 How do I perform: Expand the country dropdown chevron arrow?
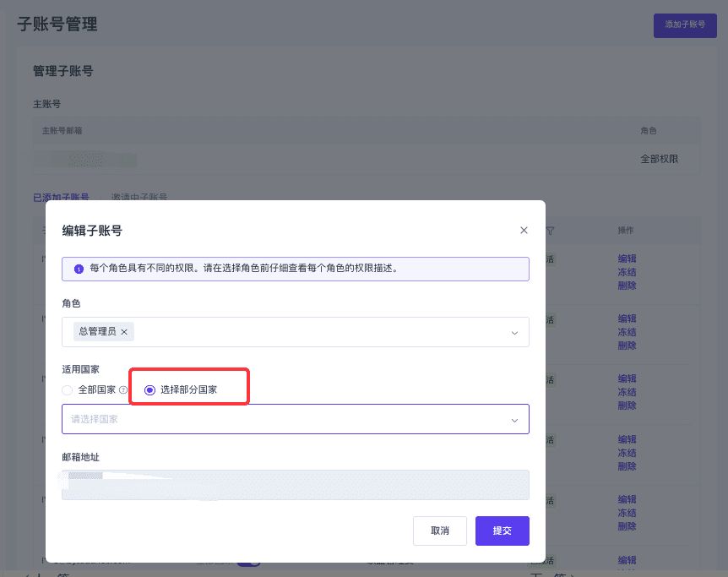click(514, 419)
